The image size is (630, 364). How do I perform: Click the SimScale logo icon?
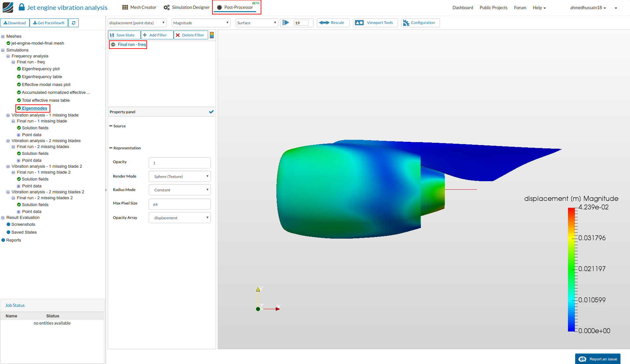pyautogui.click(x=8, y=7)
